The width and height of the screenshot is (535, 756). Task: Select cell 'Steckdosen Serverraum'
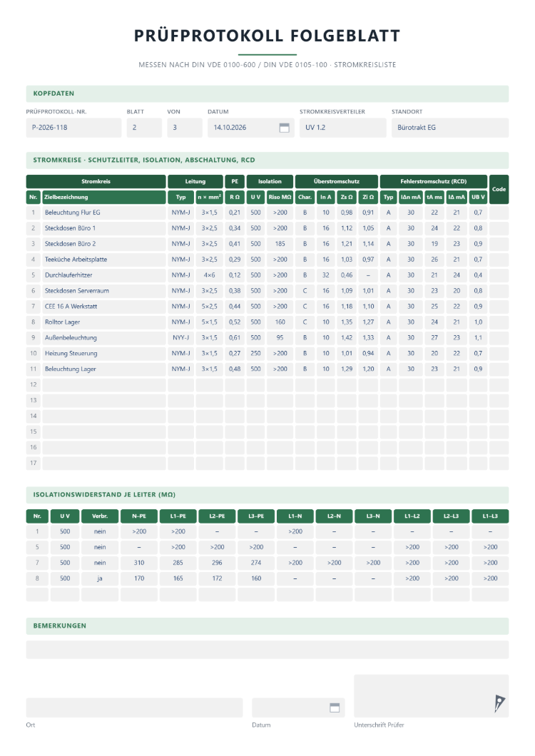104,291
